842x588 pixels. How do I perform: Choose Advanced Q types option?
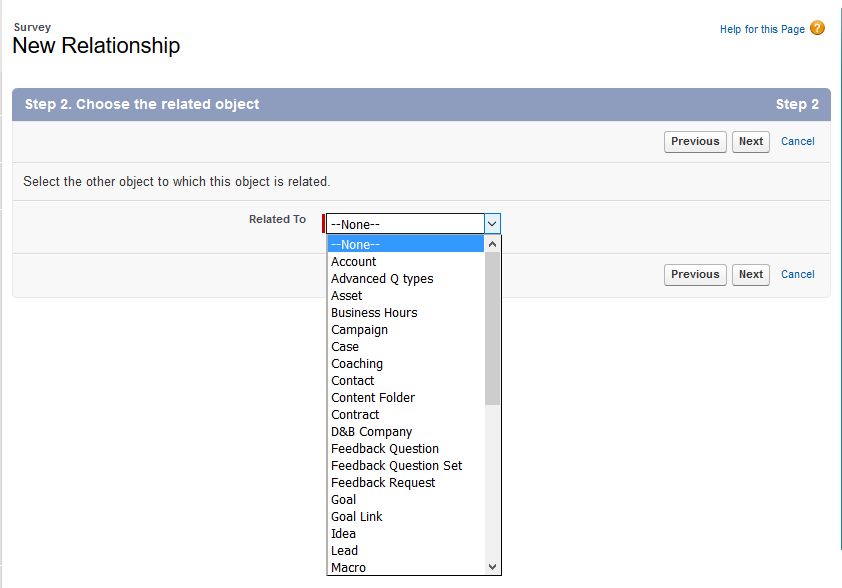[382, 279]
